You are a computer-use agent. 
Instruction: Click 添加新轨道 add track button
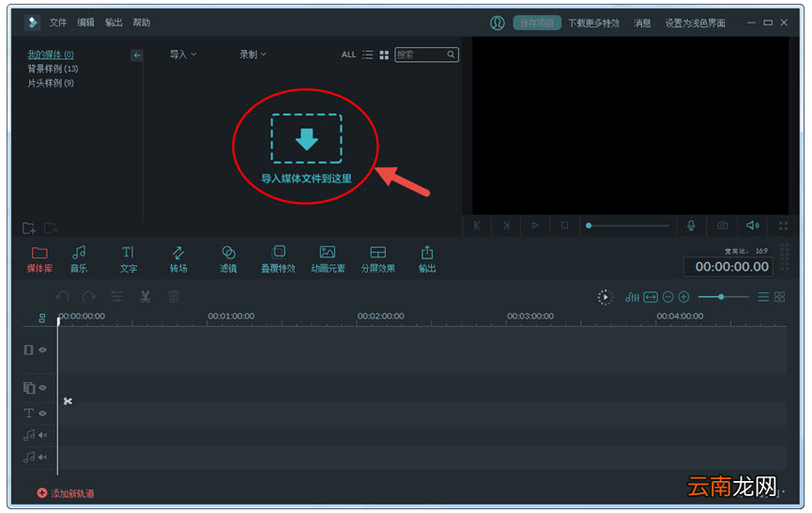[66, 493]
